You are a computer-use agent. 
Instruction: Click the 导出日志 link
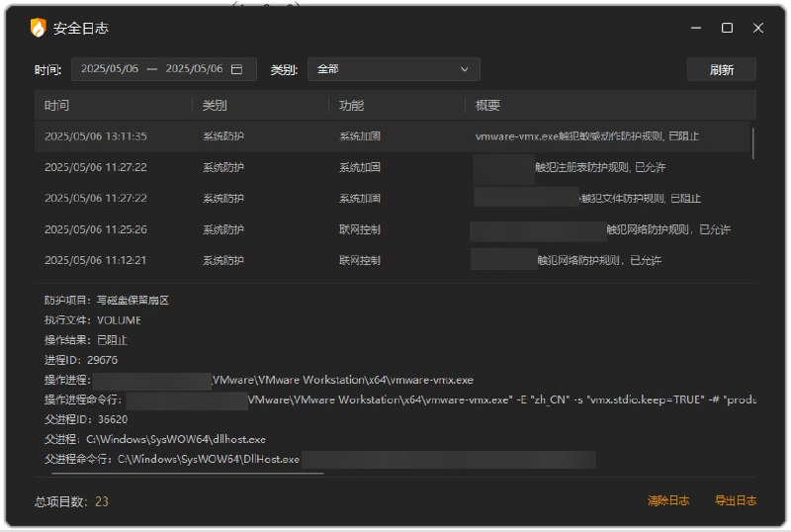point(736,501)
